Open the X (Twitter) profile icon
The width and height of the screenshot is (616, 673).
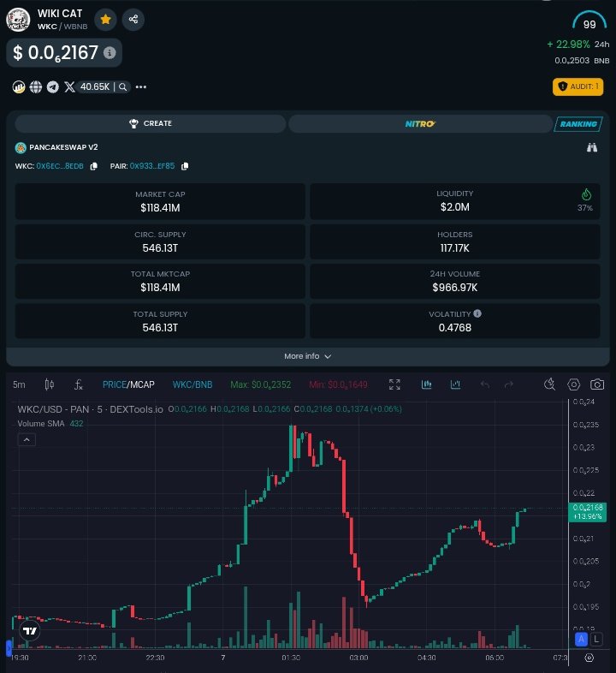tap(69, 87)
